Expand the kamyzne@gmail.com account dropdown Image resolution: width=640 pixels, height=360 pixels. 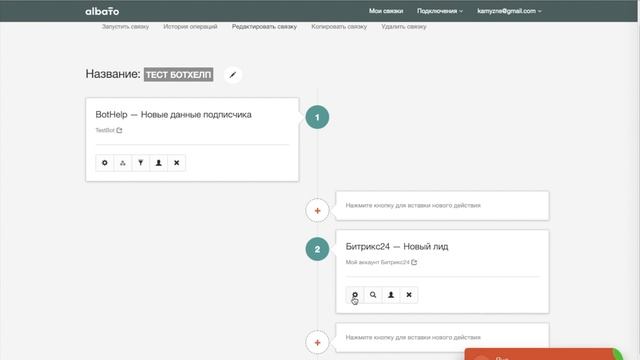[509, 11]
